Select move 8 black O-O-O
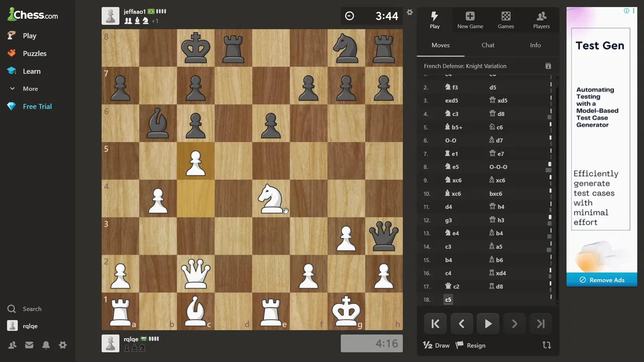The image size is (644, 362). point(498,167)
